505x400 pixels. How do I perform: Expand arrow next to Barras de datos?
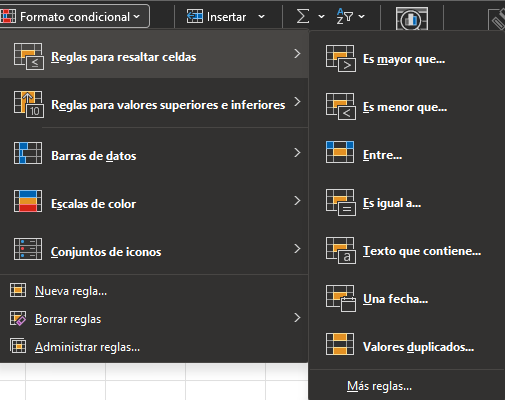[297, 153]
